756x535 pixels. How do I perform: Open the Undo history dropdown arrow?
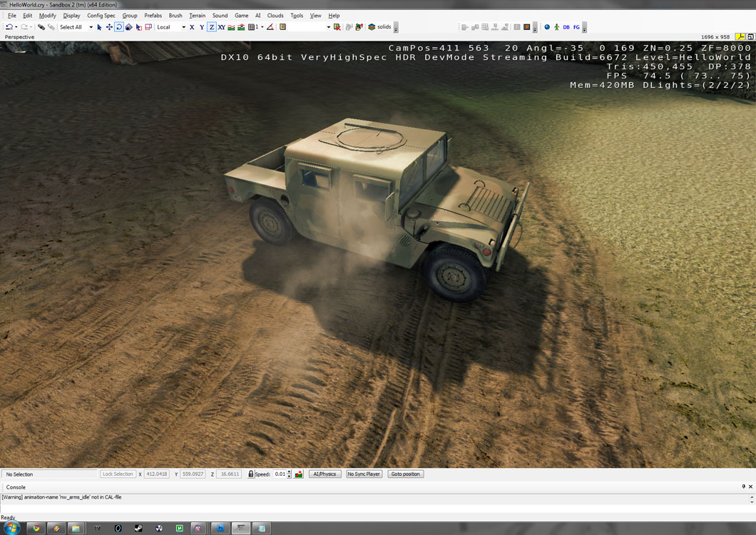(16, 27)
